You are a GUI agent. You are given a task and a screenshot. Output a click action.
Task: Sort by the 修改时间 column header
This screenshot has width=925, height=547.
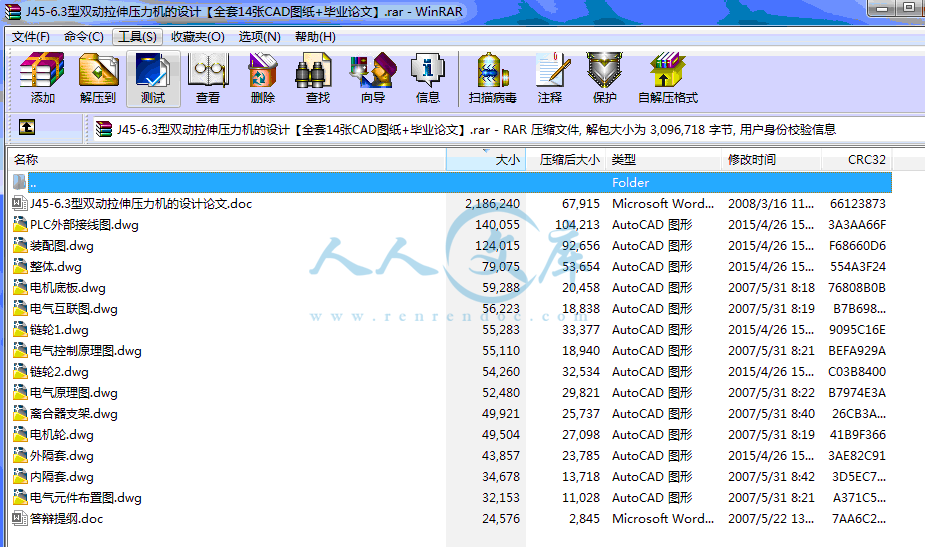pyautogui.click(x=771, y=159)
